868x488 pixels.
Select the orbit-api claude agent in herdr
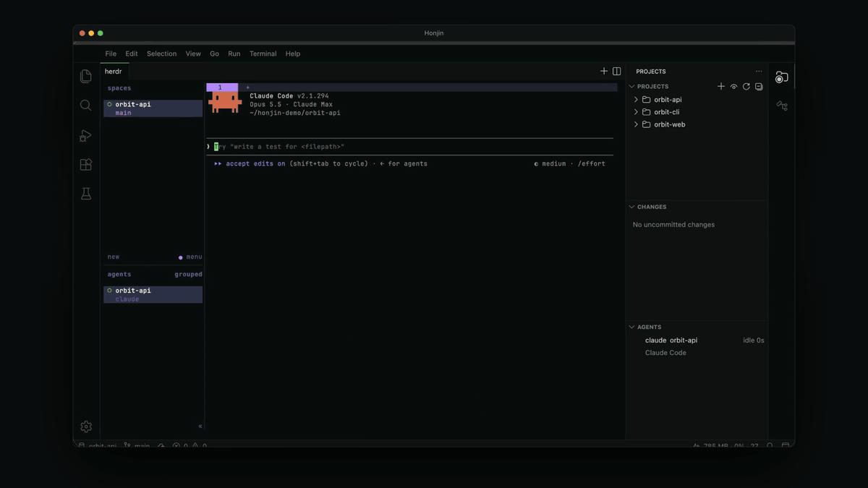tap(153, 294)
